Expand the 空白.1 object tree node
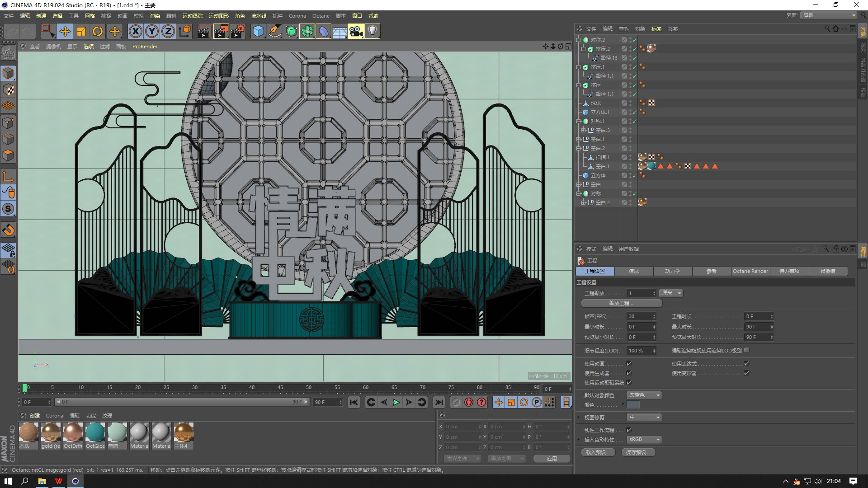This screenshot has height=488, width=868. tap(579, 139)
